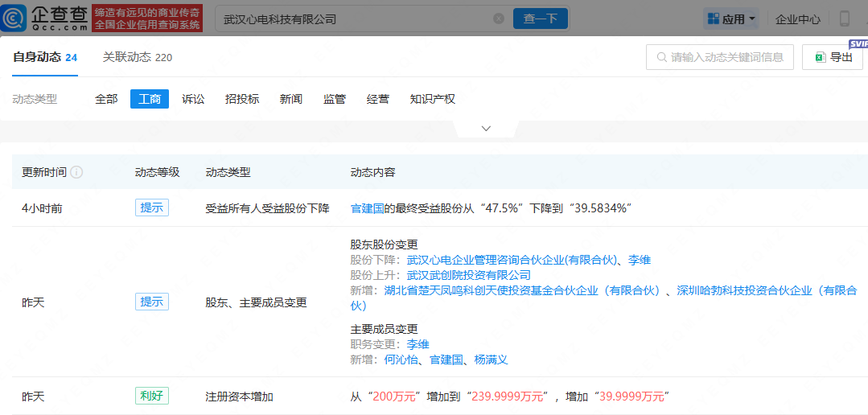Clear the search box with X icon
Screen dimensions: 868x415
[499, 18]
